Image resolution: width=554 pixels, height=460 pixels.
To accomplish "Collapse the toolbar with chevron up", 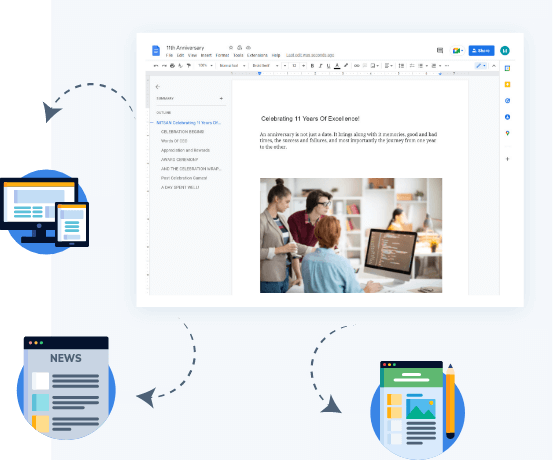I will [494, 66].
